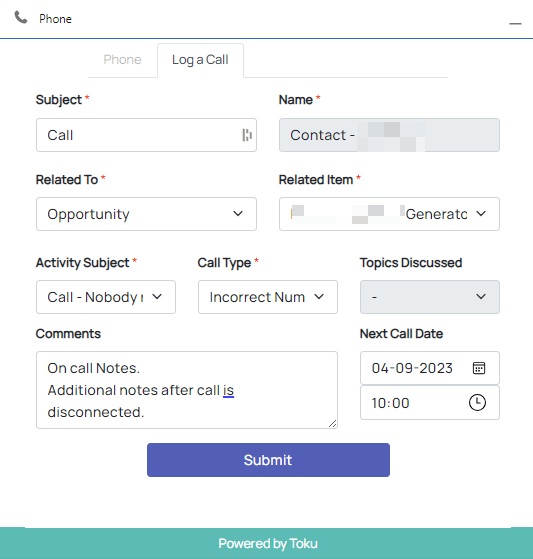
Task: Click the 10:00 time field
Action: pyautogui.click(x=430, y=402)
